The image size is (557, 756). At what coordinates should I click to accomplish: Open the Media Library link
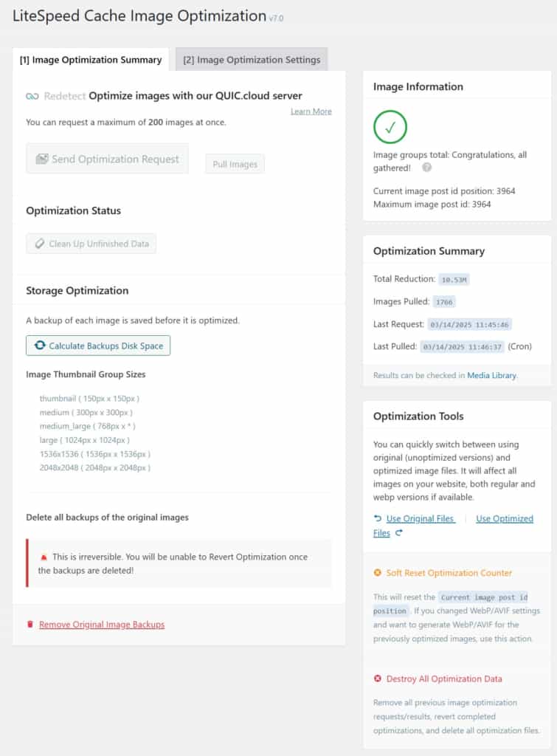tap(492, 375)
